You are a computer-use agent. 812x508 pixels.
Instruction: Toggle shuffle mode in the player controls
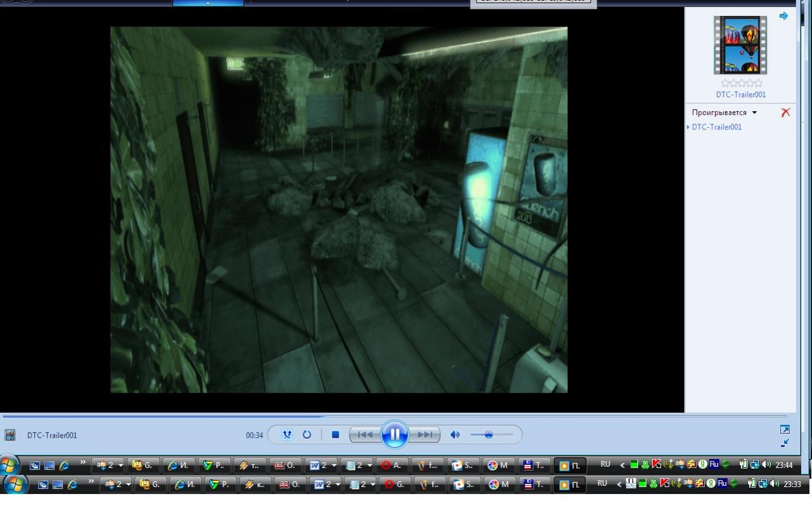287,435
